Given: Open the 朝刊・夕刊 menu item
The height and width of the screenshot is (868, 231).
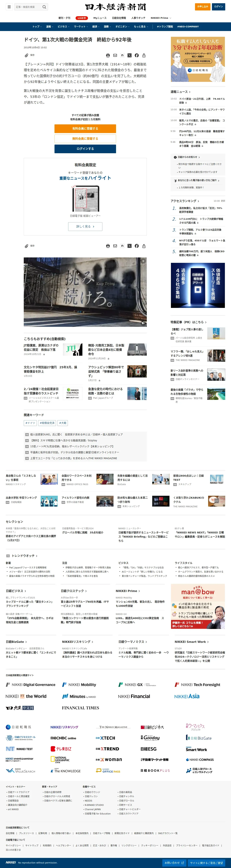Looking at the screenshot, I should 65,18.
